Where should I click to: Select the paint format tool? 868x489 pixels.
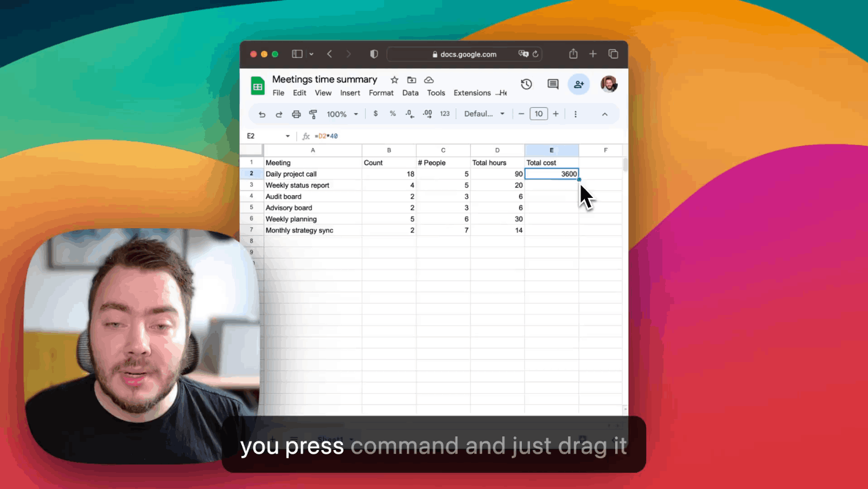[x=313, y=114]
